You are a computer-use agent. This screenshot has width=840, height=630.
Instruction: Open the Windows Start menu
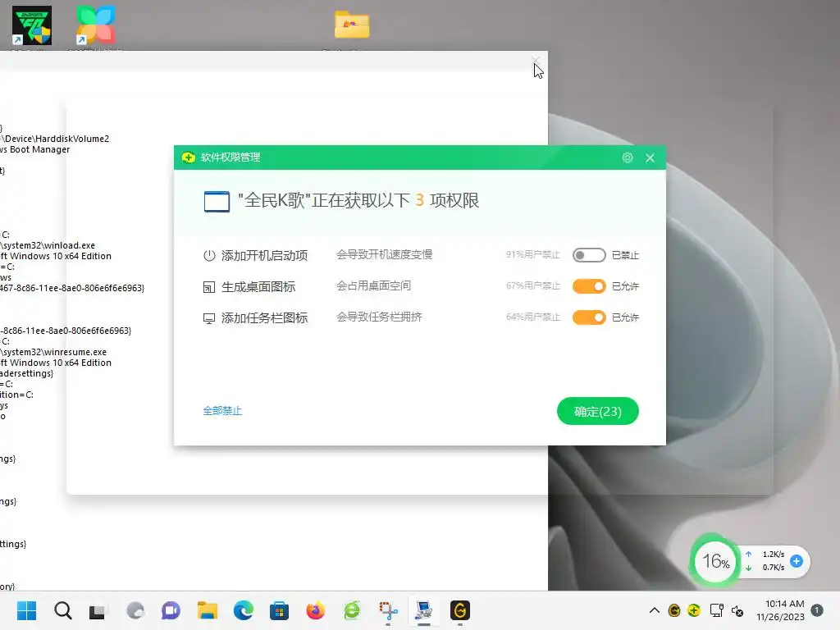pos(26,610)
